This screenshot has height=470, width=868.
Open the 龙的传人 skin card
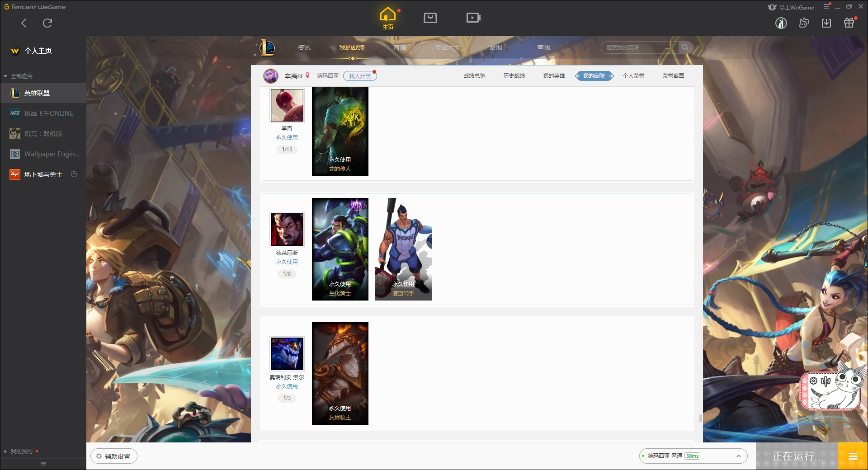point(340,132)
